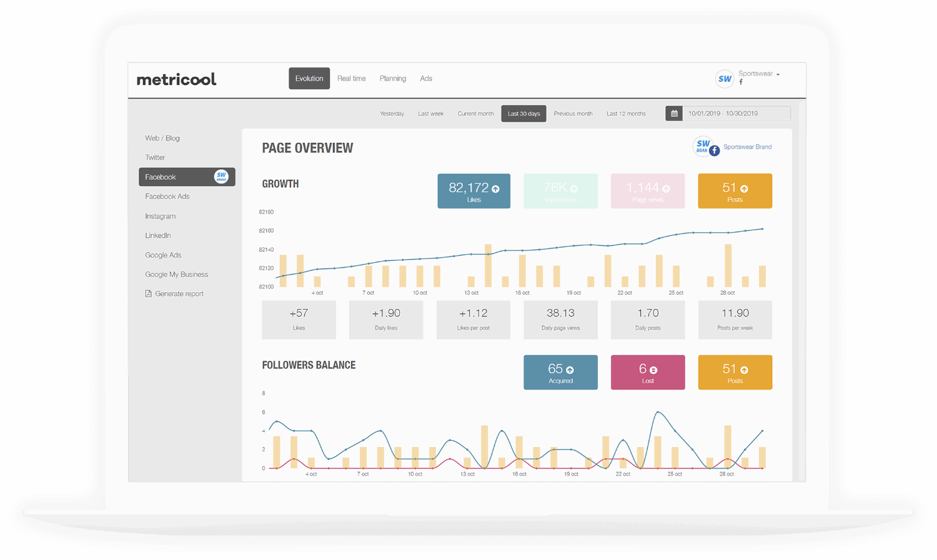Expand the Sportswear account dropdown
The image size is (937, 560).
[x=759, y=74]
